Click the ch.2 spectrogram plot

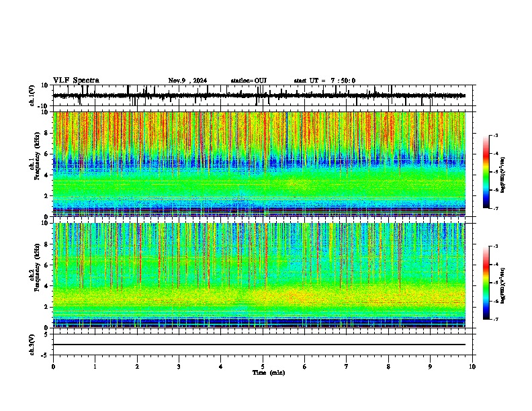259,275
